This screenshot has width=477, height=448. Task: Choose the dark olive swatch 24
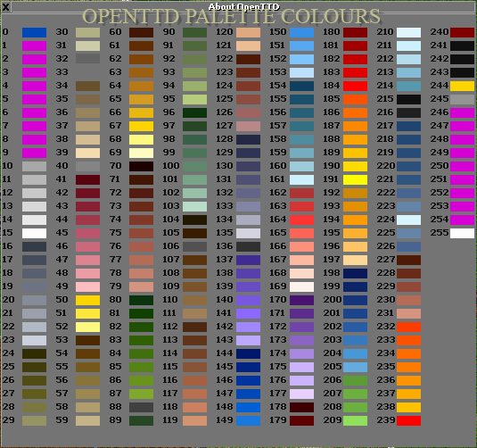[35, 354]
